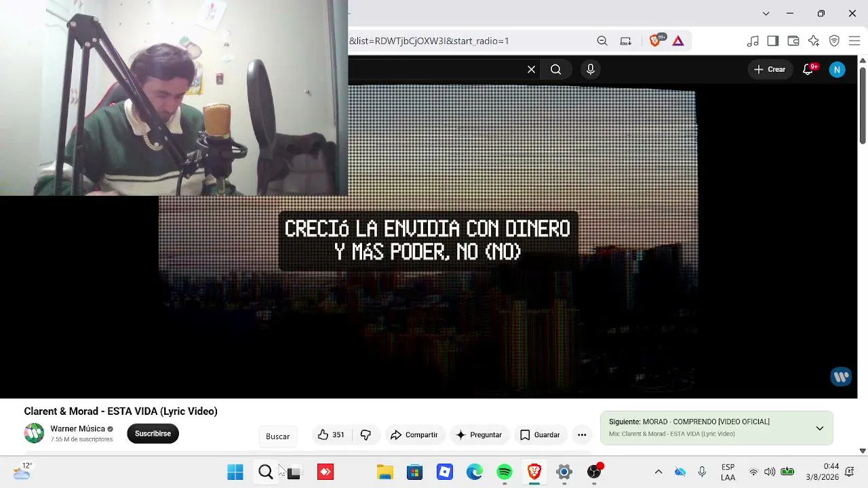The image size is (868, 488).
Task: Open Brave Rewards triangle icon
Action: 678,41
